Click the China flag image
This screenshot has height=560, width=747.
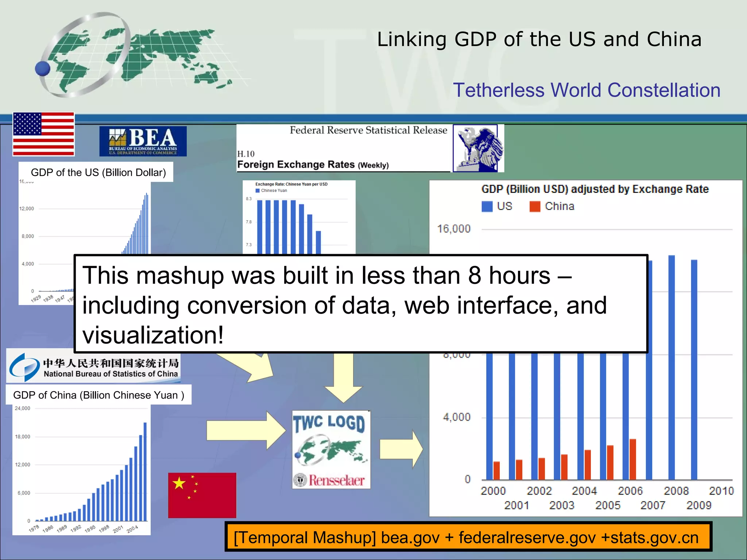202,495
